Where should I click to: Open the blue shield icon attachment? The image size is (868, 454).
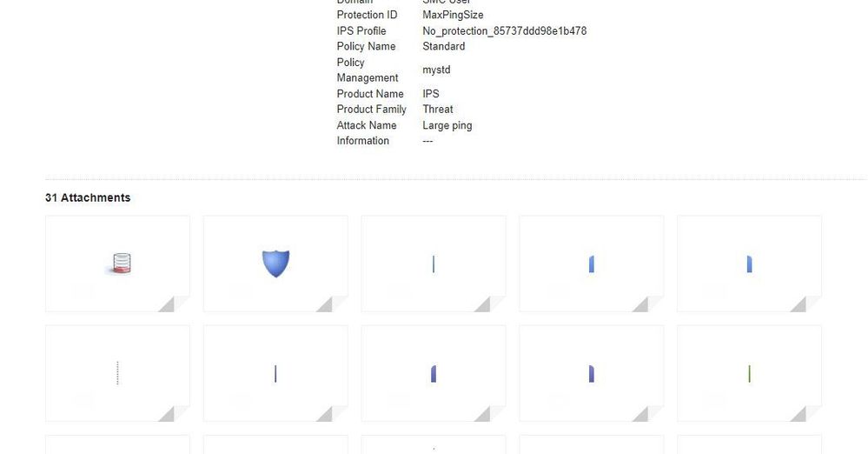[x=275, y=264]
